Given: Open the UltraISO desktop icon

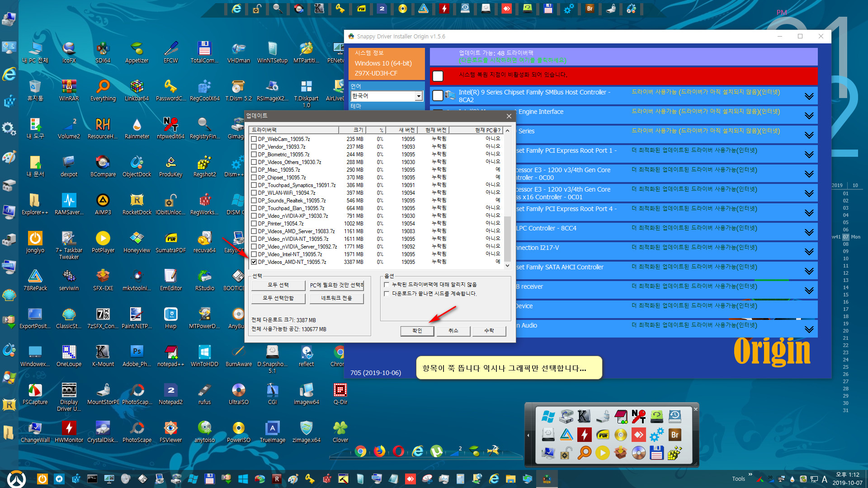Looking at the screenshot, I should pos(238,394).
